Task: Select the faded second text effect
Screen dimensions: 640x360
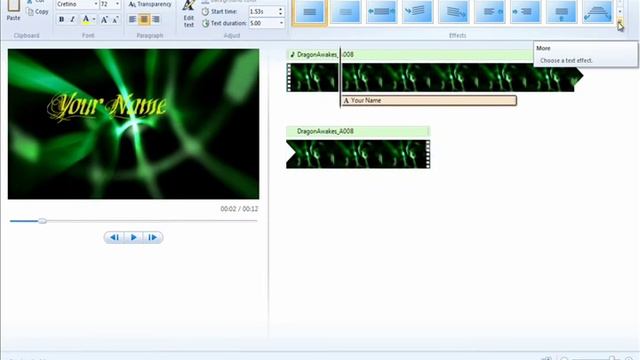Action: point(346,12)
